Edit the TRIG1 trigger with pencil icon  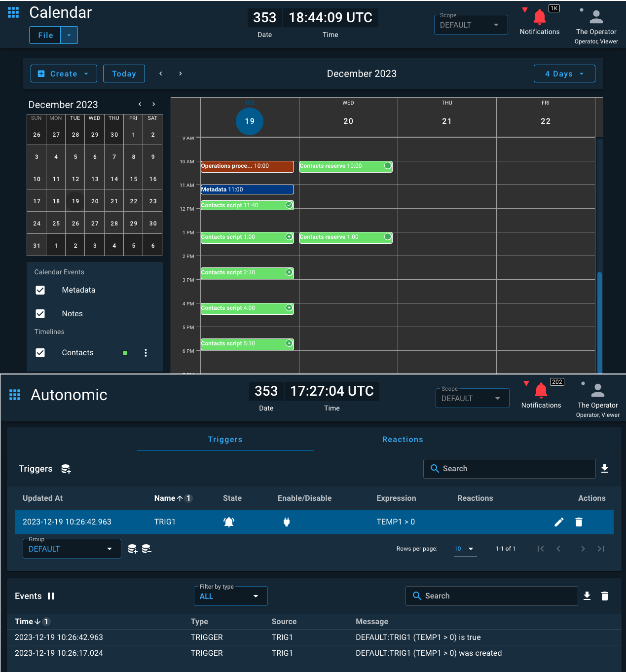click(559, 522)
